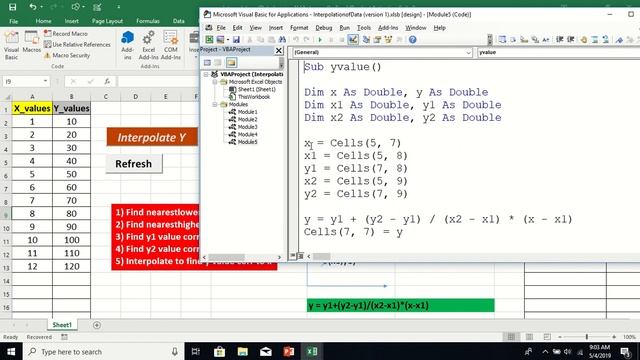The height and width of the screenshot is (360, 640).
Task: Click the Interpolate Y button on sheet
Action: coord(153,137)
